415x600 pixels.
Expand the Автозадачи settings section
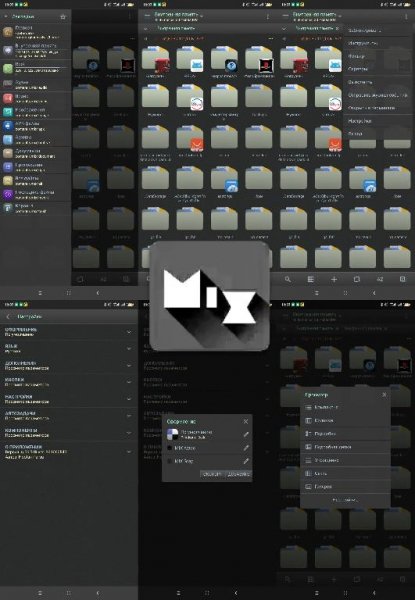point(69,415)
